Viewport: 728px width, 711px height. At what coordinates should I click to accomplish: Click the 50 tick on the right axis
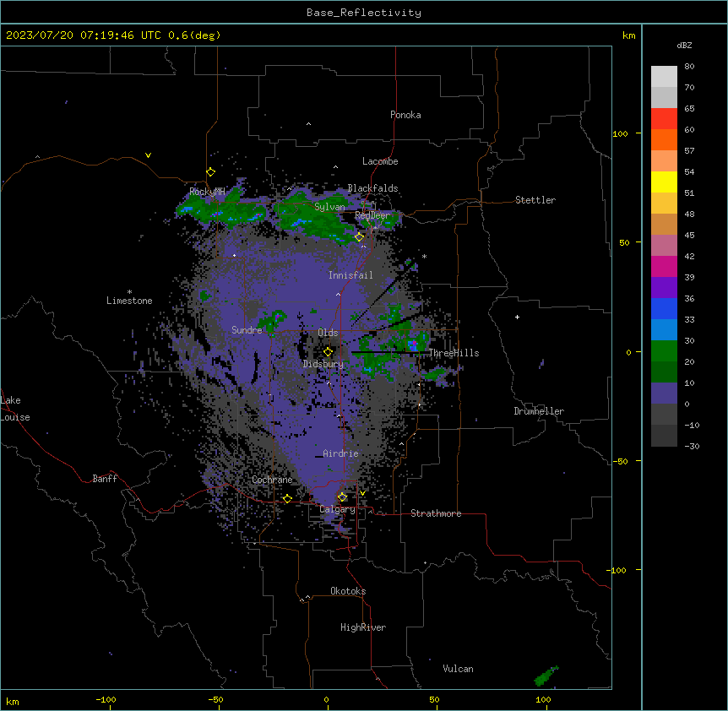click(x=624, y=242)
